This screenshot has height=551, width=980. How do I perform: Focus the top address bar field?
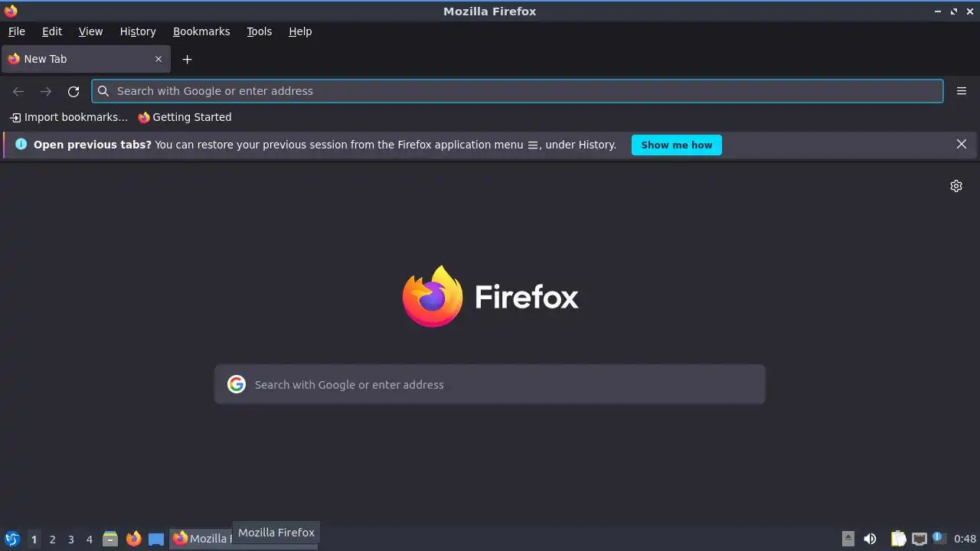pos(518,91)
